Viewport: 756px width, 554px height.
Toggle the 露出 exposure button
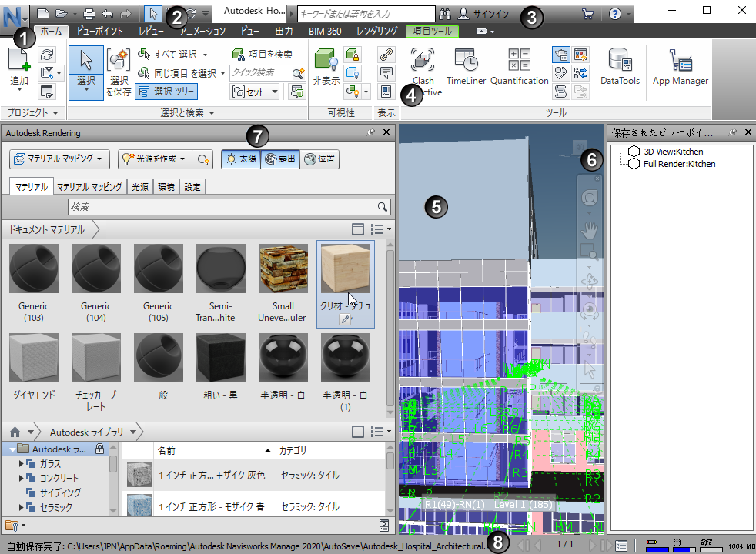(x=280, y=159)
